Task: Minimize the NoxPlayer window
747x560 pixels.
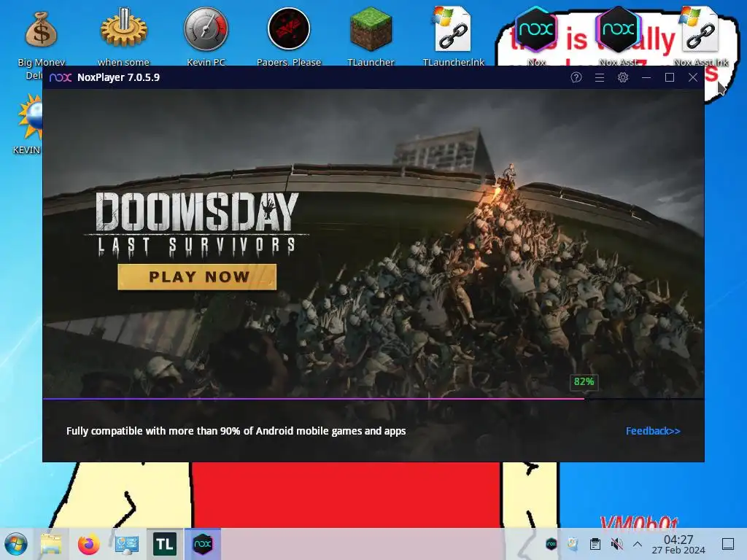Action: (646, 77)
